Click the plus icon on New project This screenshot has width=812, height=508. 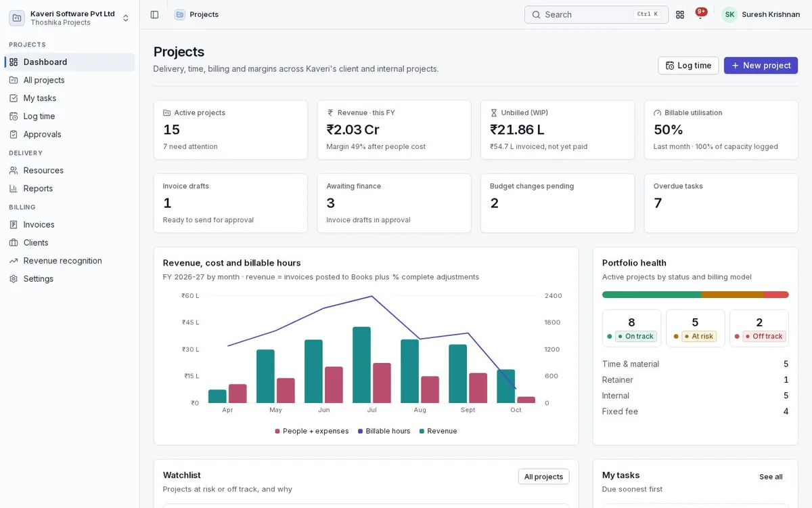coord(735,66)
